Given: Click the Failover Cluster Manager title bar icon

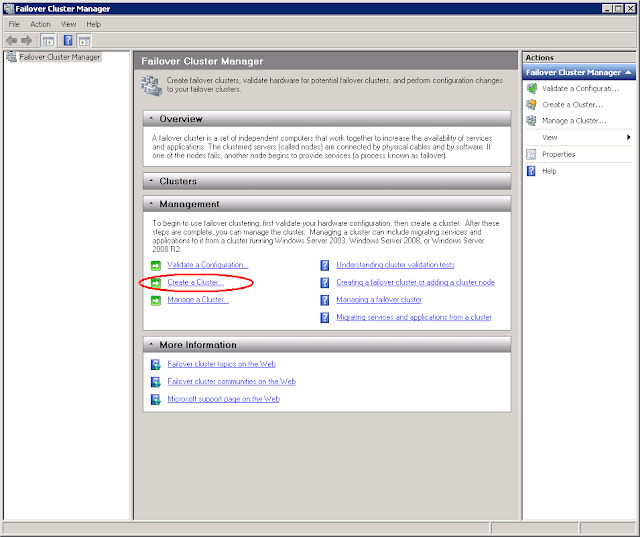Looking at the screenshot, I should 9,9.
